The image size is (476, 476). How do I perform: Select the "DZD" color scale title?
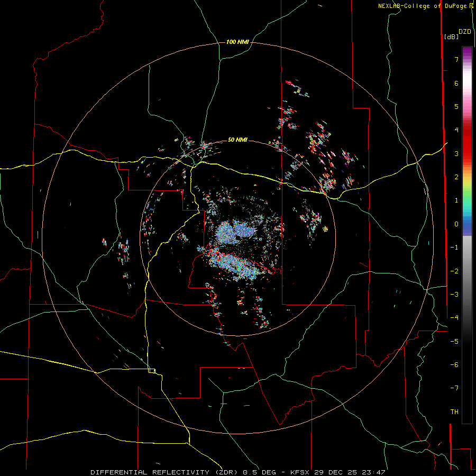tap(465, 32)
